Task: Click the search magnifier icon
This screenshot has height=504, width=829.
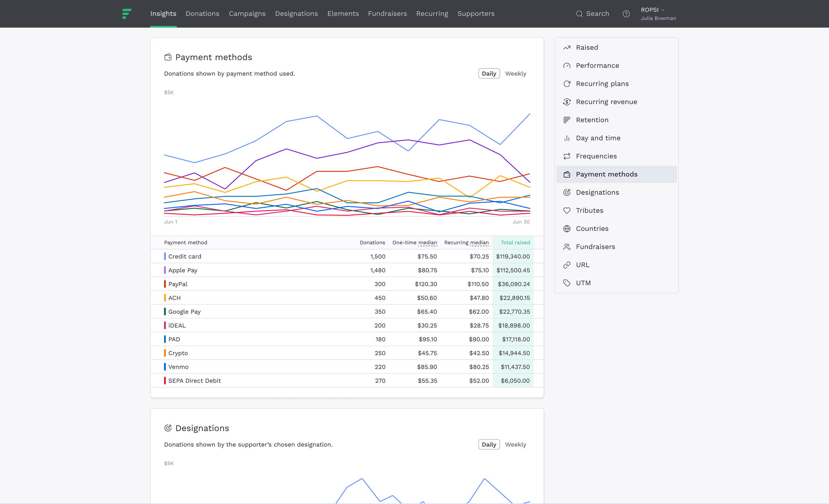Action: coord(579,14)
